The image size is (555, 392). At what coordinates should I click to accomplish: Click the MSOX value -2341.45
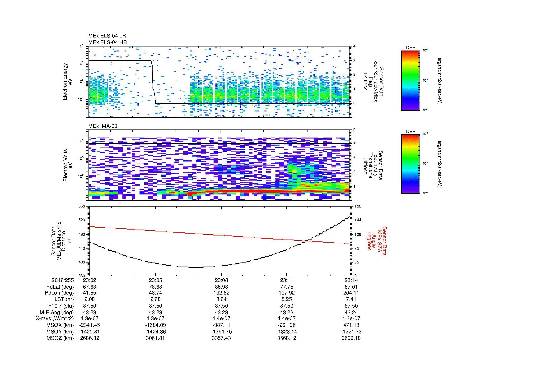(89, 325)
